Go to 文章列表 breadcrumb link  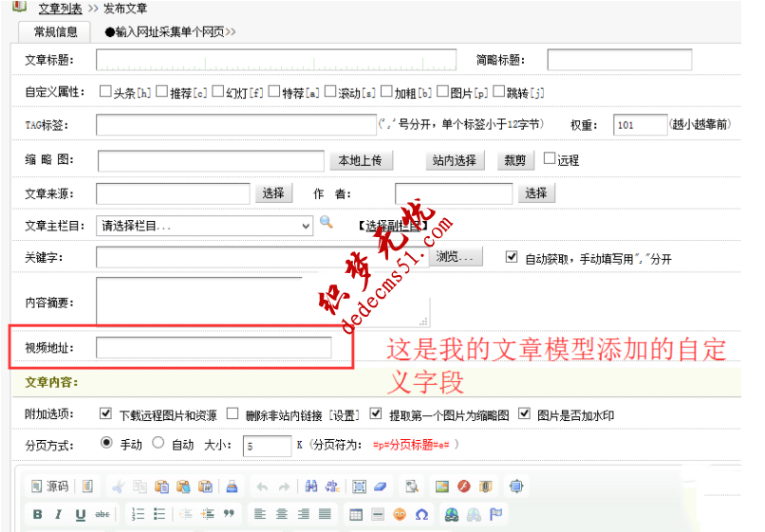61,9
